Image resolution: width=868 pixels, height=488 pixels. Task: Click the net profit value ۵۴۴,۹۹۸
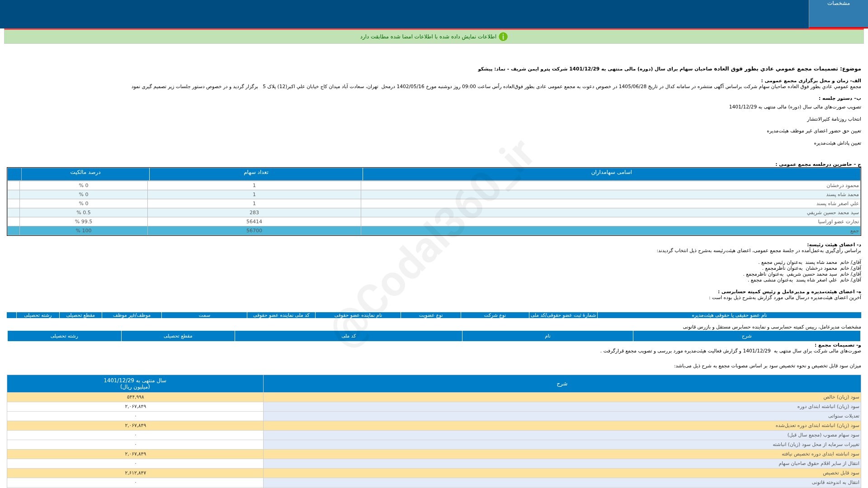136,397
